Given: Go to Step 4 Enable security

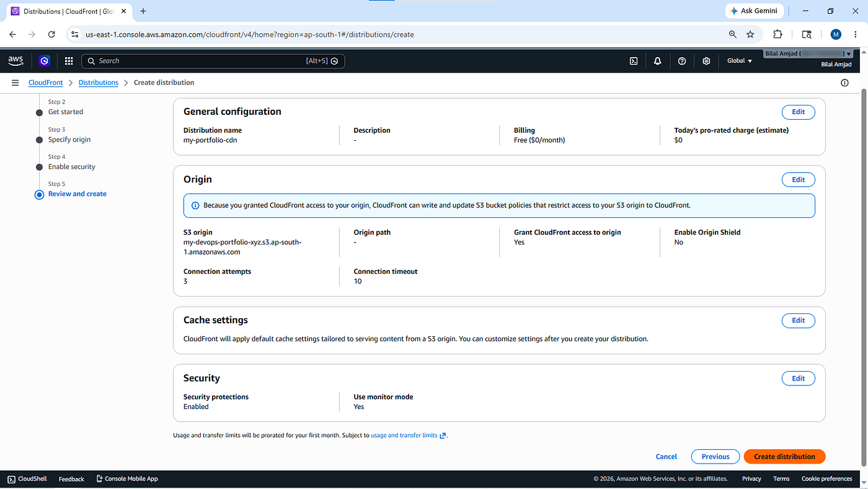Looking at the screenshot, I should tap(72, 167).
